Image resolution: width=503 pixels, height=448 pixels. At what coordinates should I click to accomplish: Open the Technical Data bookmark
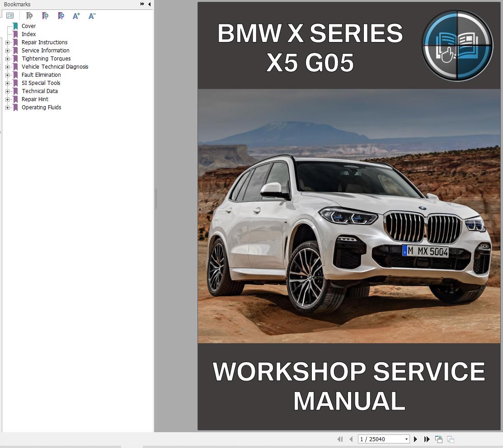coord(39,91)
